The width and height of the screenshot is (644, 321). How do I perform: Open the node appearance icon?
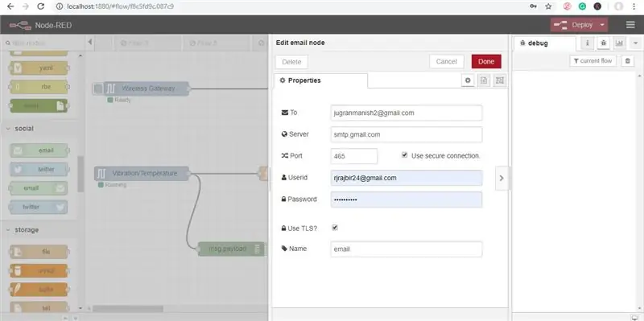[x=499, y=80]
